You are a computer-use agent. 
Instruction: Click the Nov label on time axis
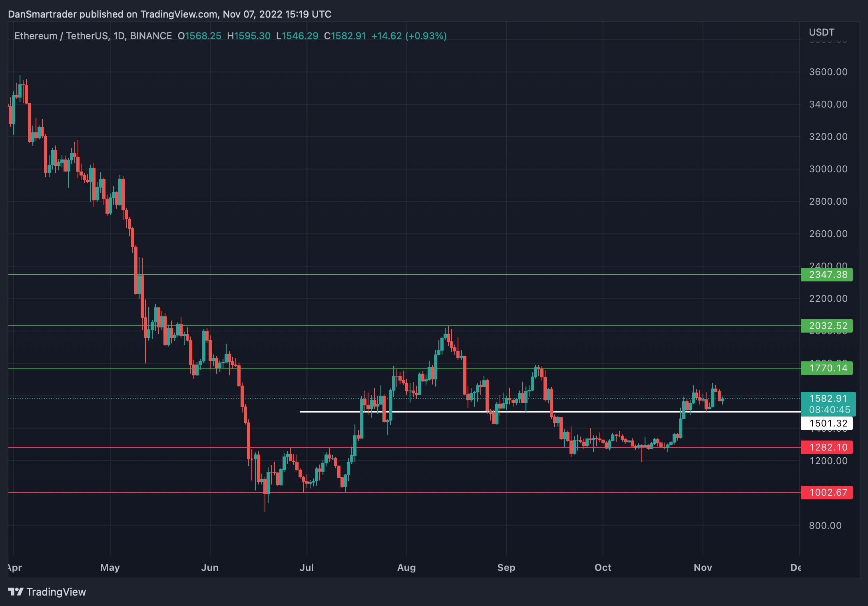[703, 568]
